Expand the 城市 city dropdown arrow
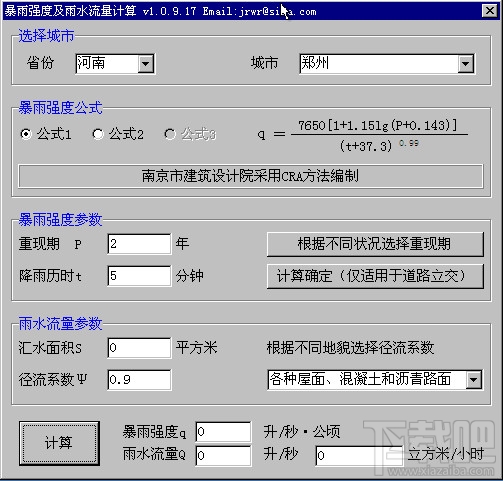This screenshot has height=481, width=503. pyautogui.click(x=466, y=64)
